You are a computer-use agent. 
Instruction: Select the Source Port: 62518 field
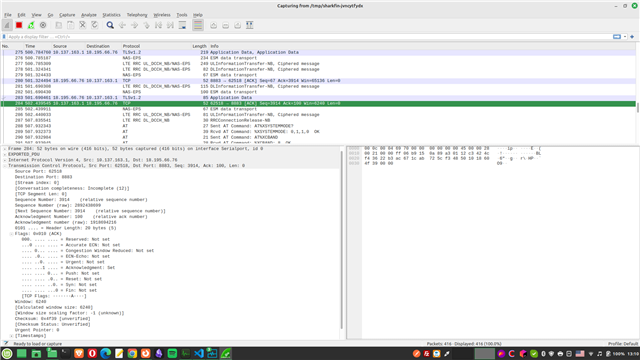[x=38, y=171]
